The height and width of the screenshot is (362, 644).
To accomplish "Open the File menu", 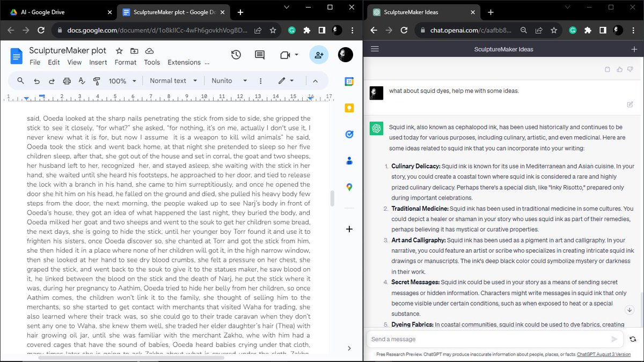I will pyautogui.click(x=35, y=62).
